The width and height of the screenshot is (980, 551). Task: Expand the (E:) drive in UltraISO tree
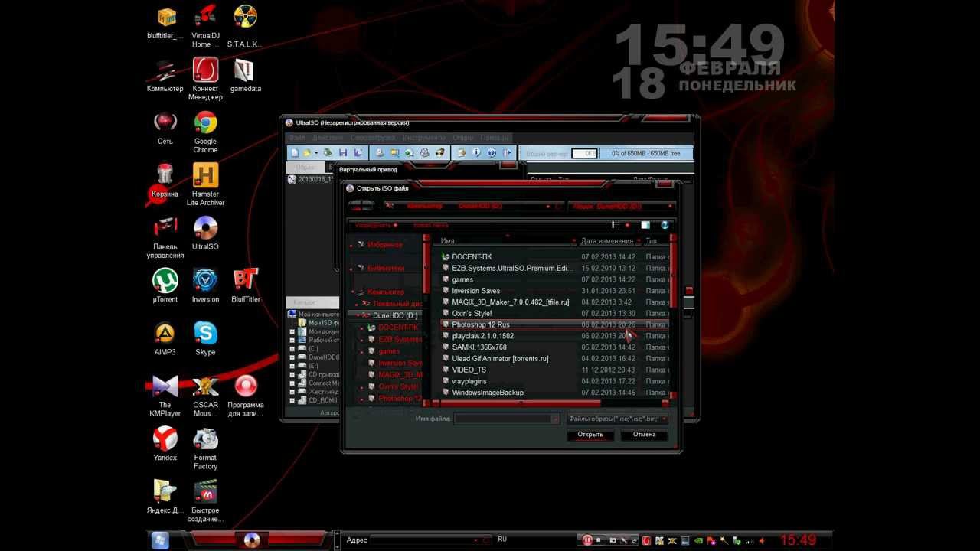(x=292, y=366)
